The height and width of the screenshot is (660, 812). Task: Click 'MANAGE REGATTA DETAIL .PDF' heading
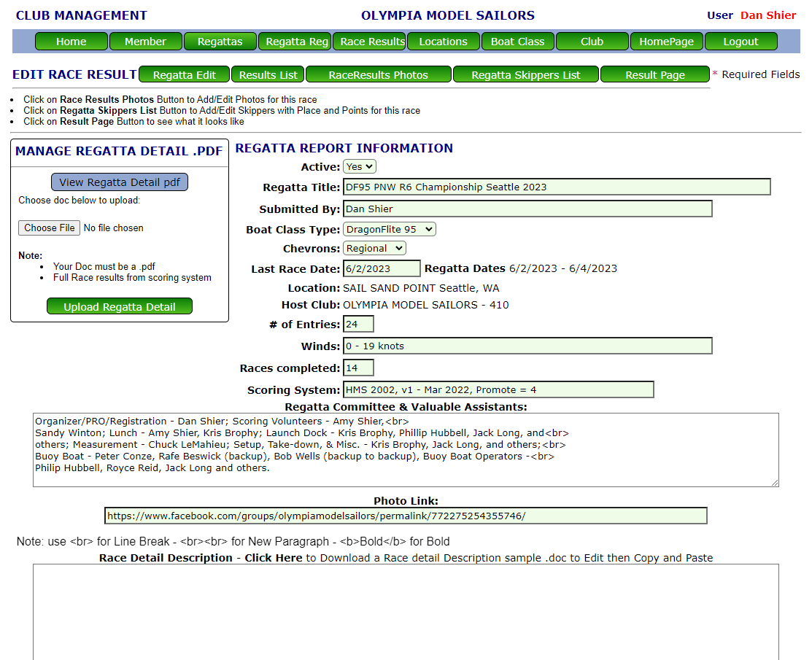pyautogui.click(x=119, y=151)
